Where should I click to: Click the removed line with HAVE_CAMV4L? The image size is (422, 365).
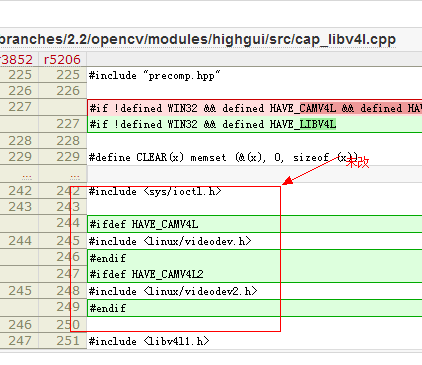(x=255, y=108)
